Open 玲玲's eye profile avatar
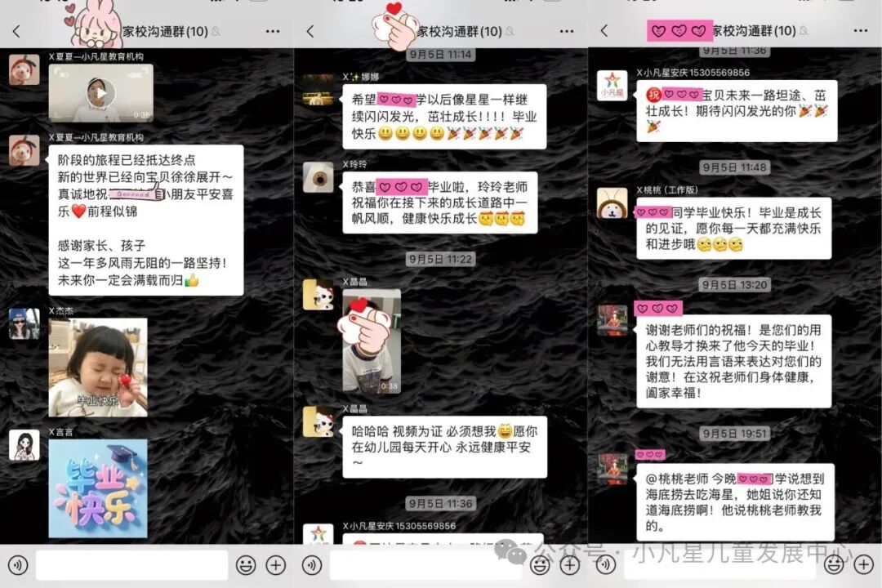 pos(318,177)
